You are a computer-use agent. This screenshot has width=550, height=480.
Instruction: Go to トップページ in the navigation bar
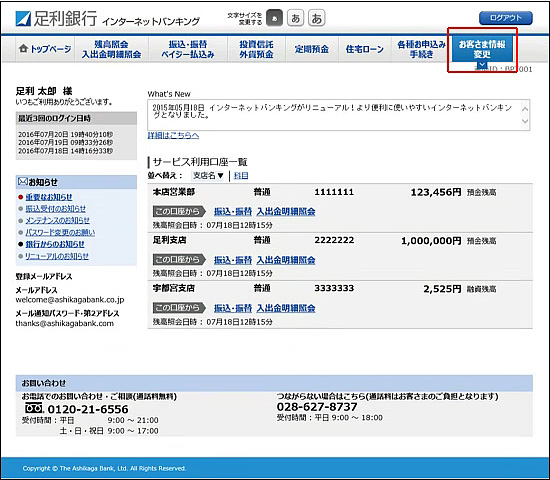pyautogui.click(x=45, y=49)
